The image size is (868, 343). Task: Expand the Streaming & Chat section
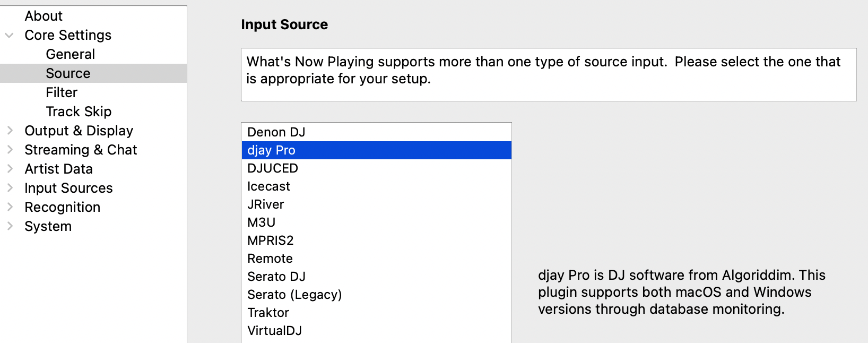tap(10, 150)
